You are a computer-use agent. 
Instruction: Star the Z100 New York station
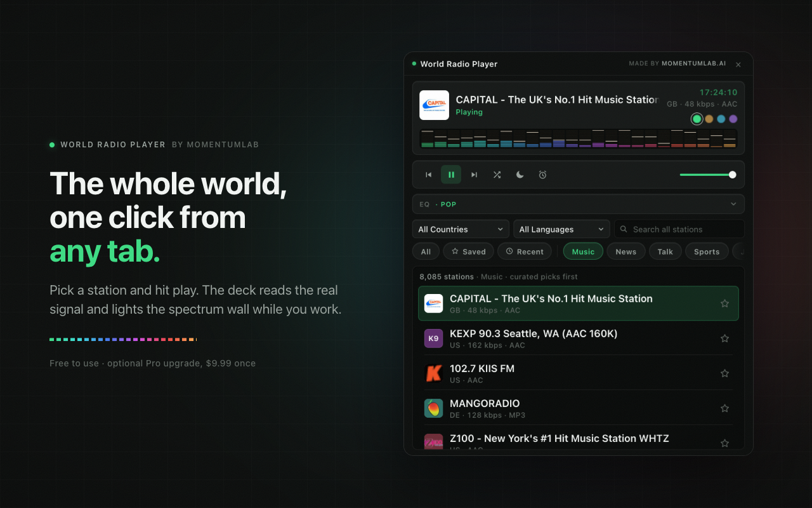(x=724, y=443)
